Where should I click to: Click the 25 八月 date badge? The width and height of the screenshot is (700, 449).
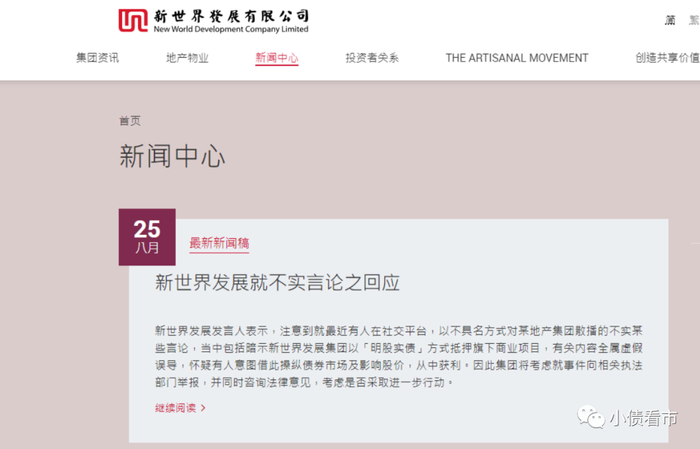tap(147, 237)
